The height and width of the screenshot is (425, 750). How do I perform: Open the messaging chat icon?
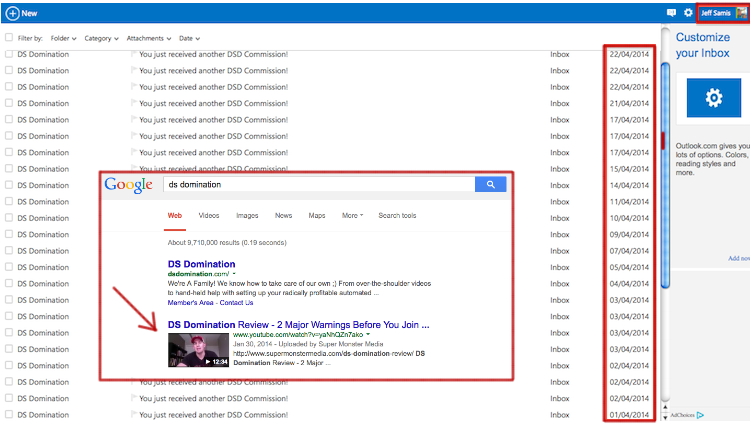(x=672, y=13)
